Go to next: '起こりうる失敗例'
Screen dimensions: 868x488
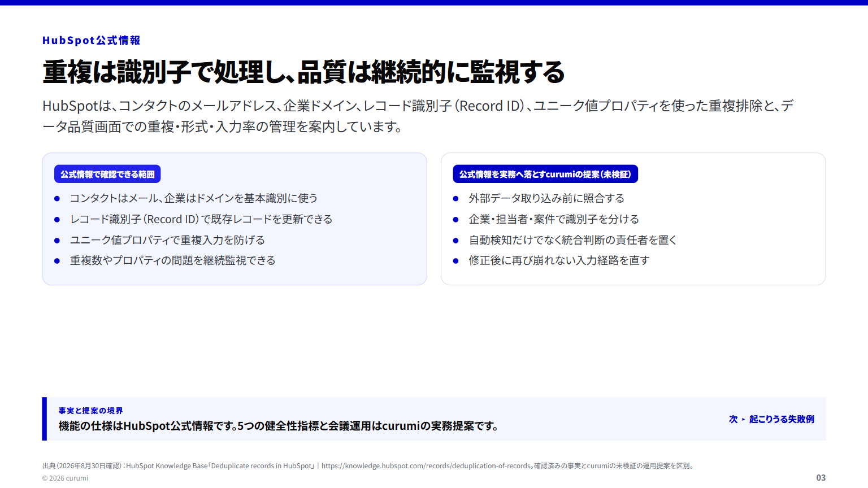(771, 419)
